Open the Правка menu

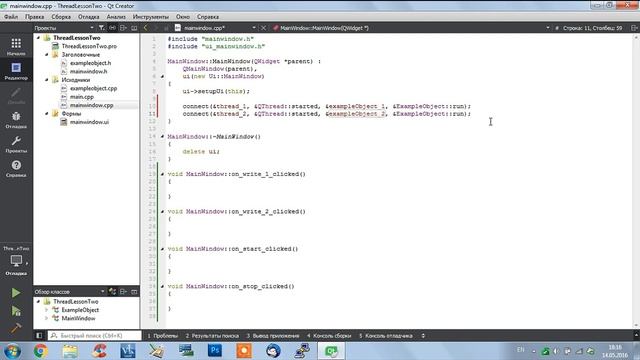(x=34, y=17)
